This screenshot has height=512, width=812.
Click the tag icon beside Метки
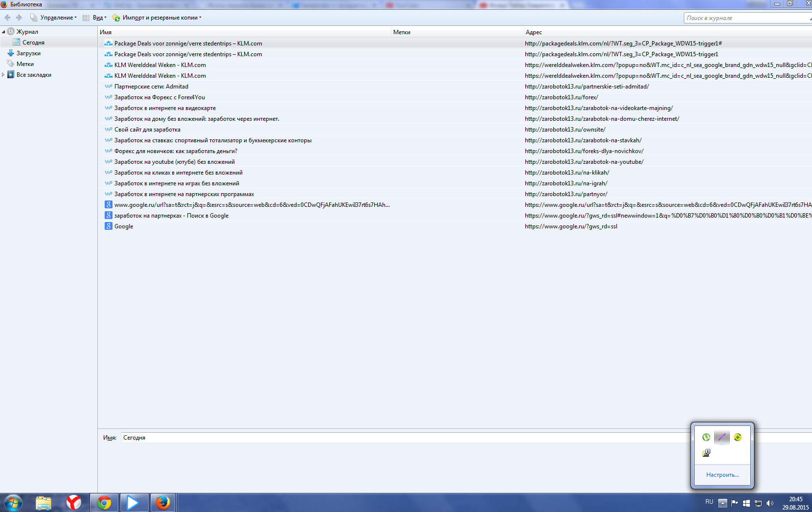coord(11,64)
